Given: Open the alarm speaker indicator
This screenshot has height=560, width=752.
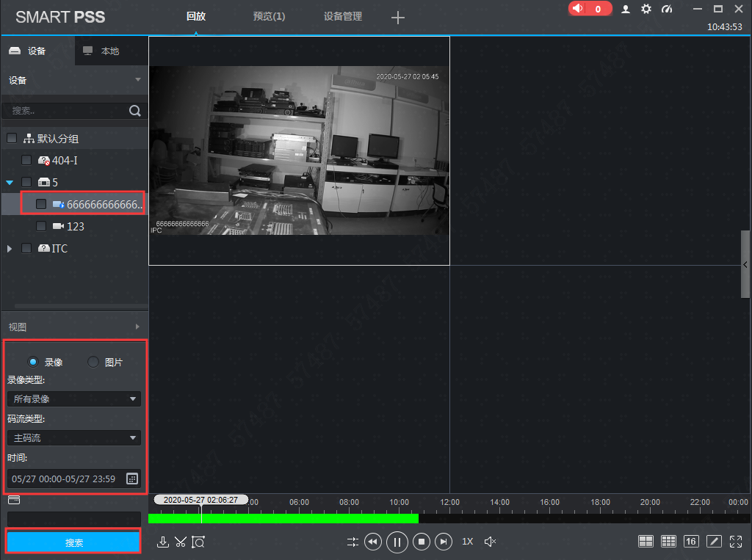Looking at the screenshot, I should click(x=590, y=9).
